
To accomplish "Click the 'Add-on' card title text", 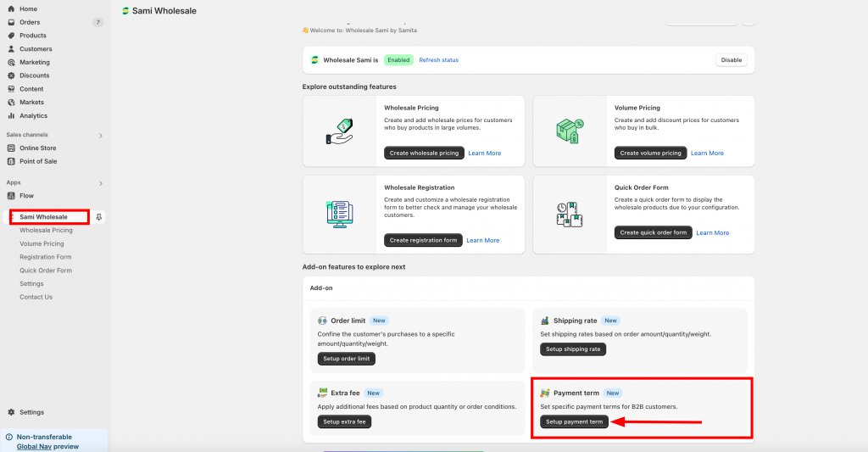I will click(321, 288).
